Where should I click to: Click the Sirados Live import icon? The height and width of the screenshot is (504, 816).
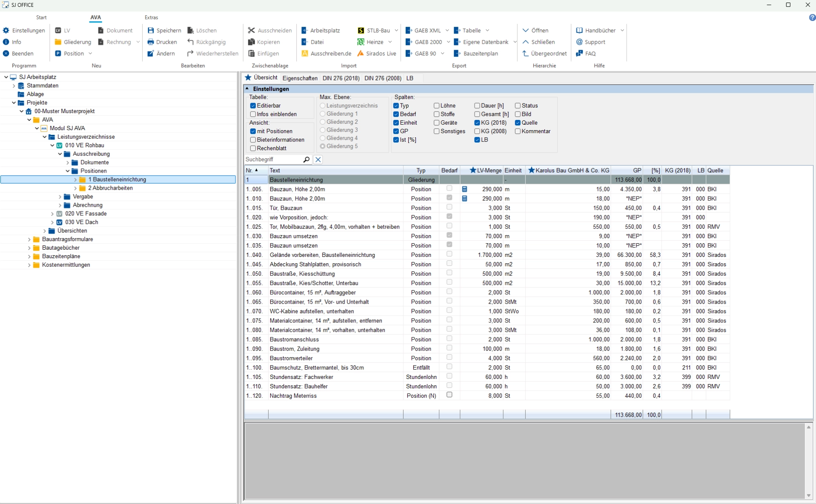coord(361,53)
